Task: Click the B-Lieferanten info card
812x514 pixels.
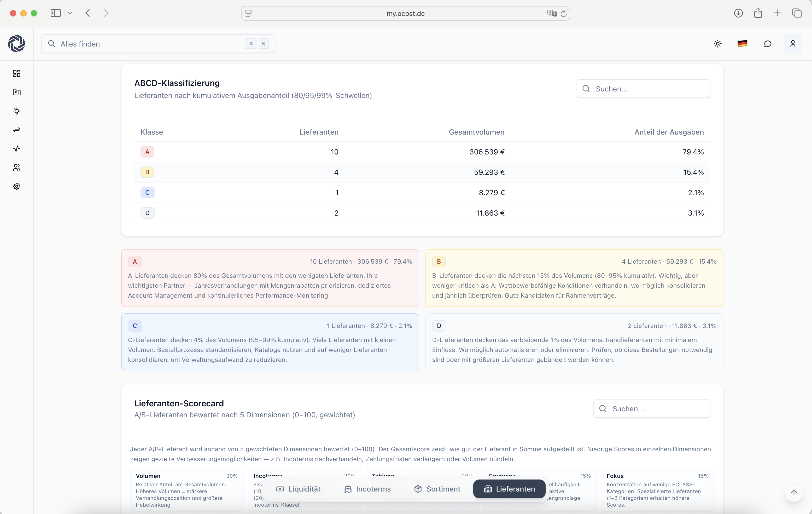Action: pyautogui.click(x=574, y=278)
